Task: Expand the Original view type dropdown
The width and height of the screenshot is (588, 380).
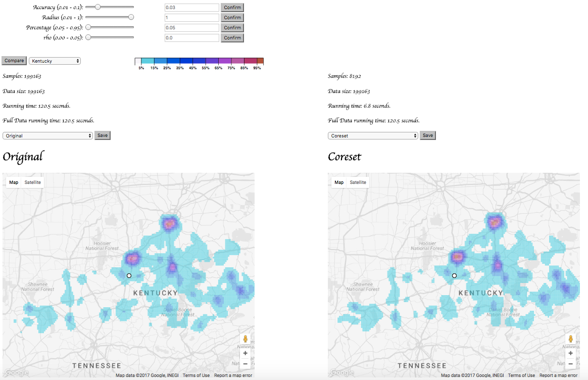Action: coord(47,135)
